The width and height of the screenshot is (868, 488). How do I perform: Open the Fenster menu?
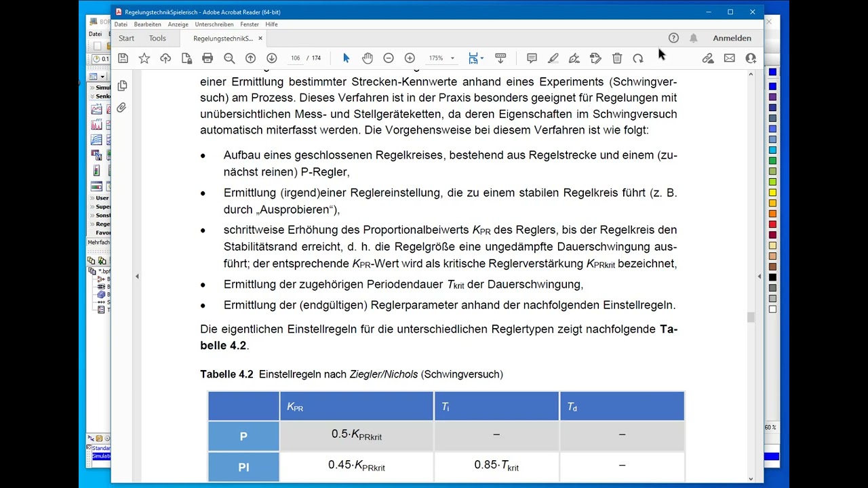(250, 24)
